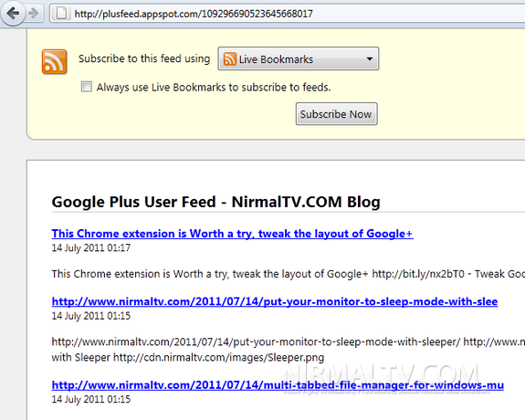Image resolution: width=525 pixels, height=420 pixels.
Task: Click the page icon in address bar
Action: tap(61, 14)
